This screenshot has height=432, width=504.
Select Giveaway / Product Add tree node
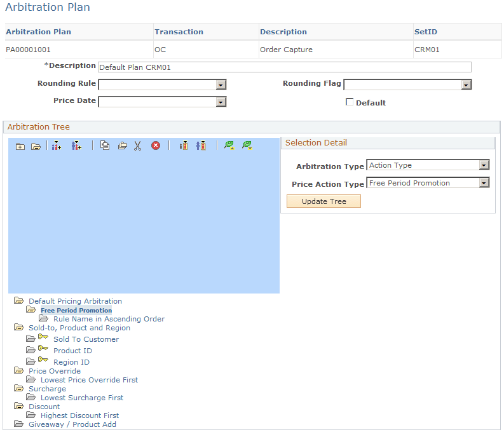tap(72, 424)
